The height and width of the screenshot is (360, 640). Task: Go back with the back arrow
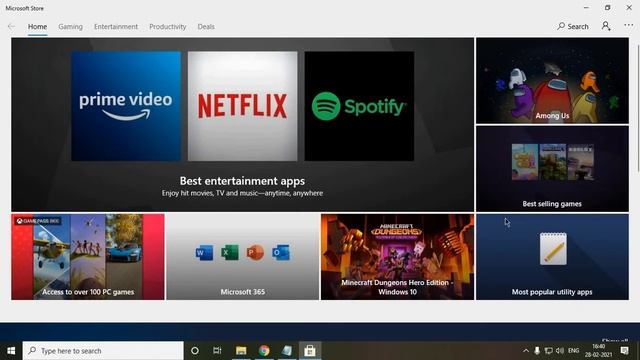(11, 27)
